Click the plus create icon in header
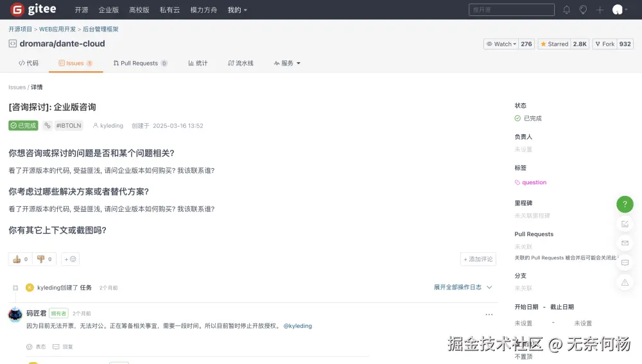The height and width of the screenshot is (364, 642). (600, 10)
